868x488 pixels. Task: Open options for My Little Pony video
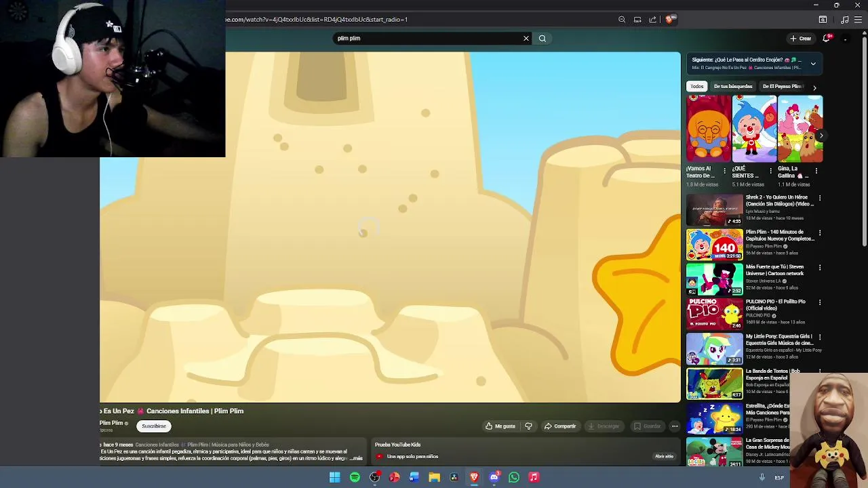[x=820, y=337]
